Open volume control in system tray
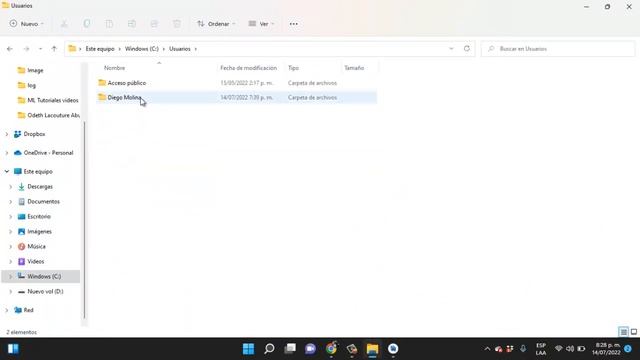The height and width of the screenshot is (360, 640). pyautogui.click(x=570, y=349)
